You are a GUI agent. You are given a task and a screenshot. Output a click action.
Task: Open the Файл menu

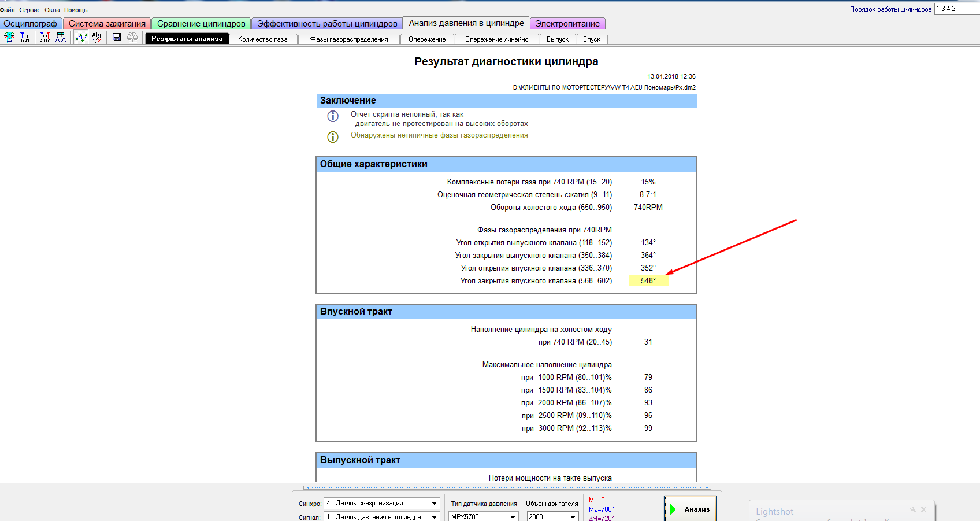coord(8,10)
